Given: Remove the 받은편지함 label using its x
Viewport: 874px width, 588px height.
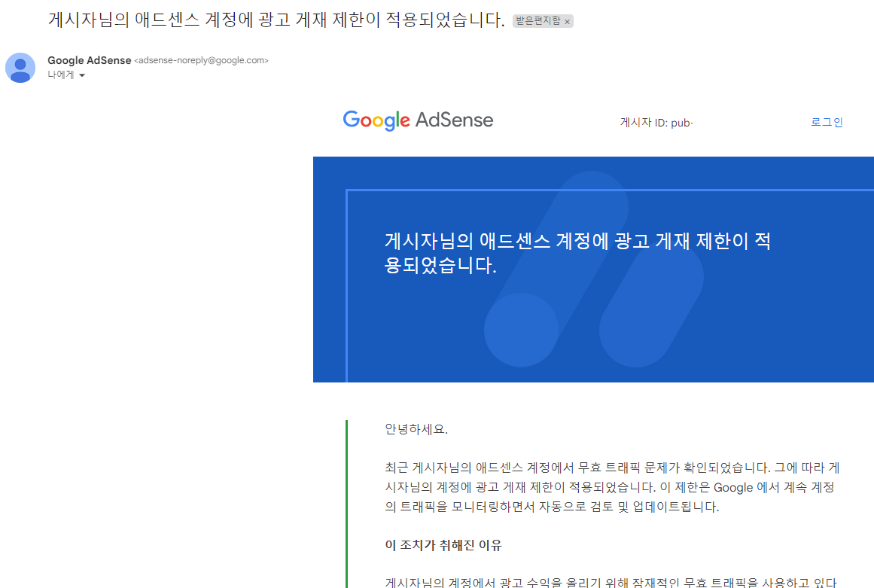Looking at the screenshot, I should [567, 21].
